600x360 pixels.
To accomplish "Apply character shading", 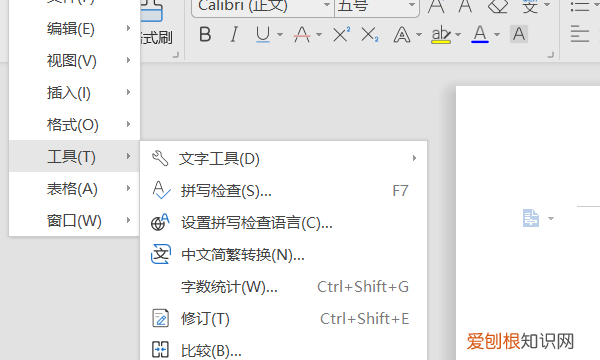I will point(519,34).
